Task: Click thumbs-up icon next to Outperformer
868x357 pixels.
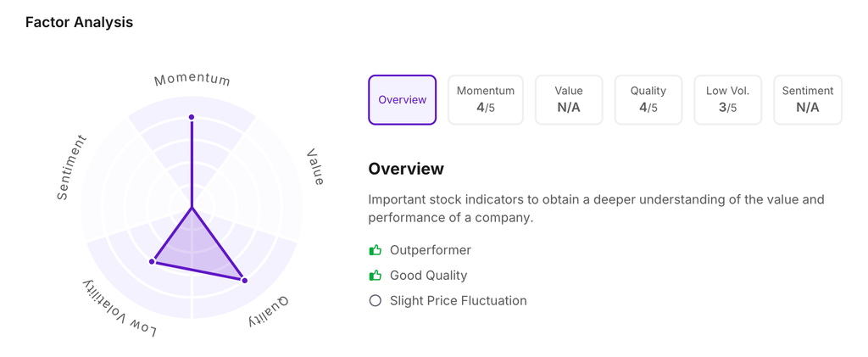Action: pos(376,250)
